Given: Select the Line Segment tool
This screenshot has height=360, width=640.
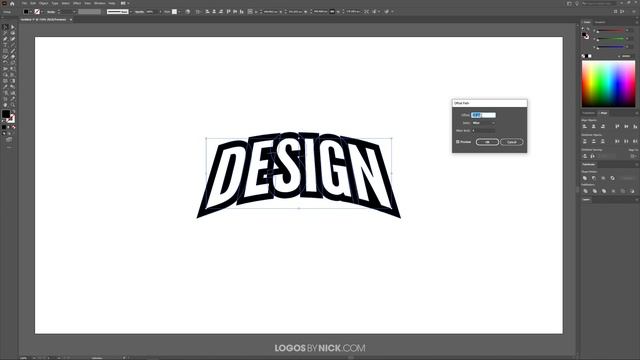Looking at the screenshot, I should (x=13, y=45).
